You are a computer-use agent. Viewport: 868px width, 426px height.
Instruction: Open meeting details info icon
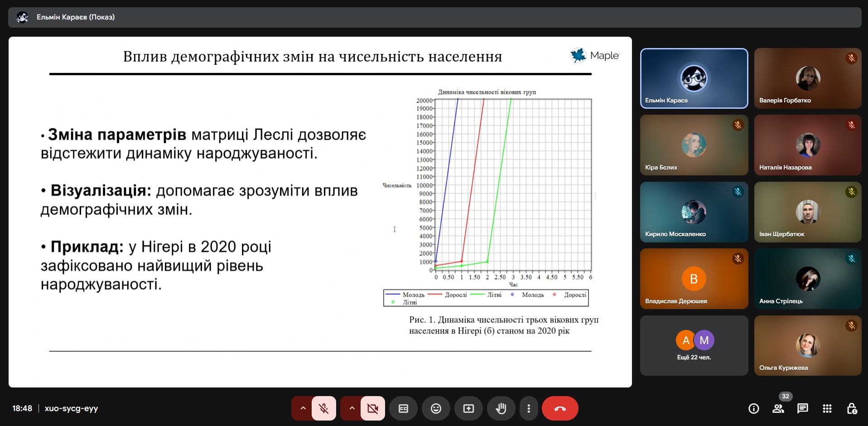[754, 409]
